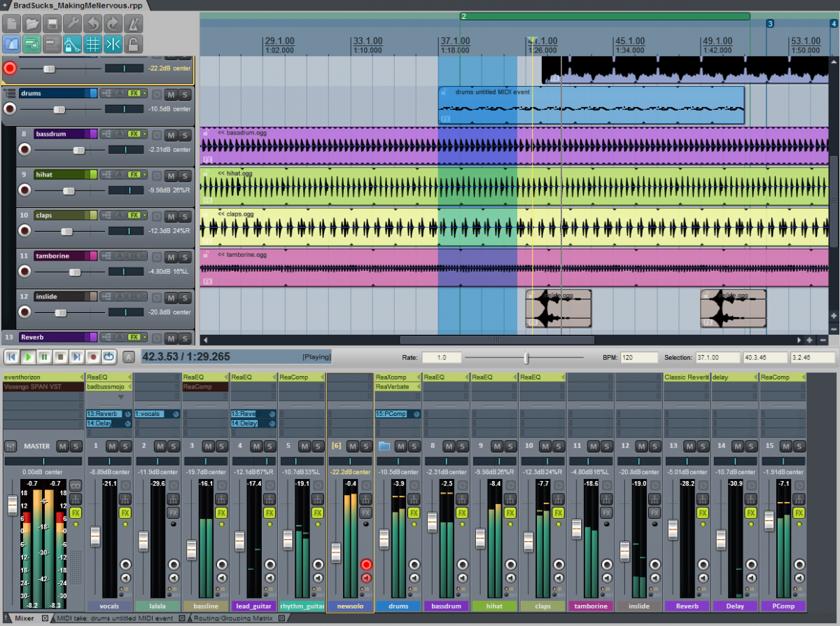Toggle envelope lock toolbar icon
The height and width of the screenshot is (626, 840).
[x=72, y=45]
